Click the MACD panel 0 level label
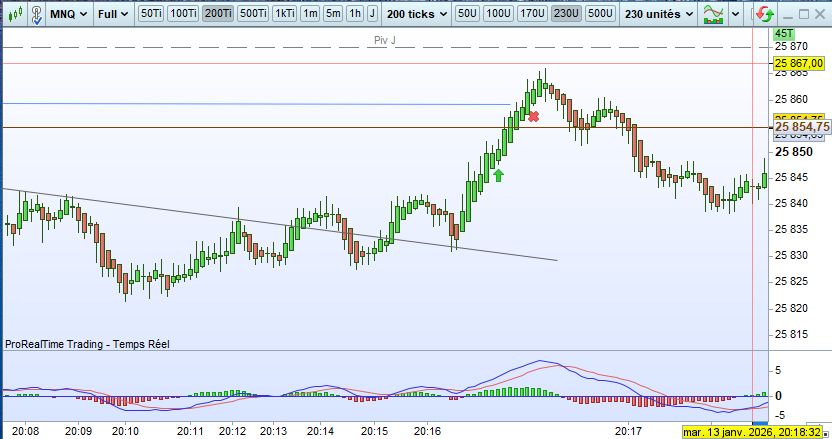The width and height of the screenshot is (832, 439). (778, 395)
